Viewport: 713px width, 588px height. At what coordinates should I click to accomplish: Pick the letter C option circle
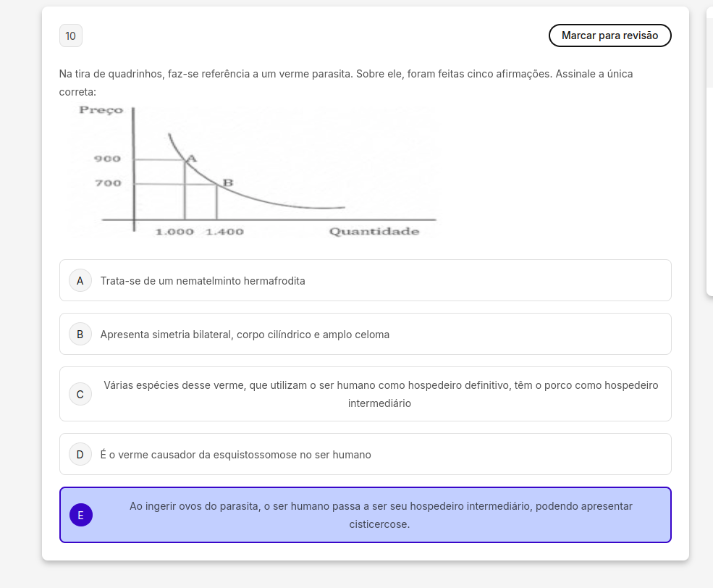click(80, 394)
